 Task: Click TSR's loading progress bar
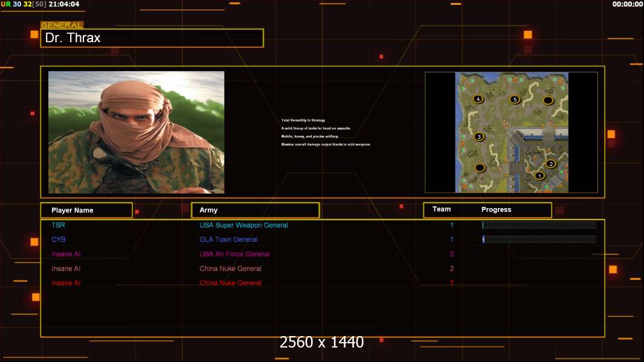pos(539,225)
